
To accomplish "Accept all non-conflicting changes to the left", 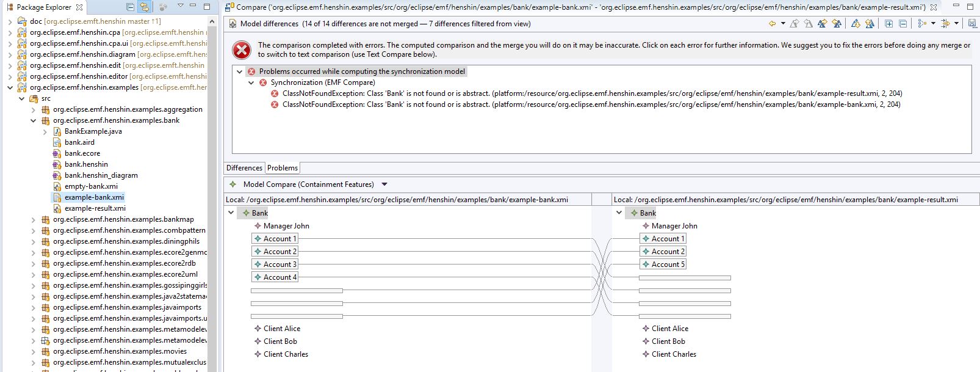I will click(837, 24).
